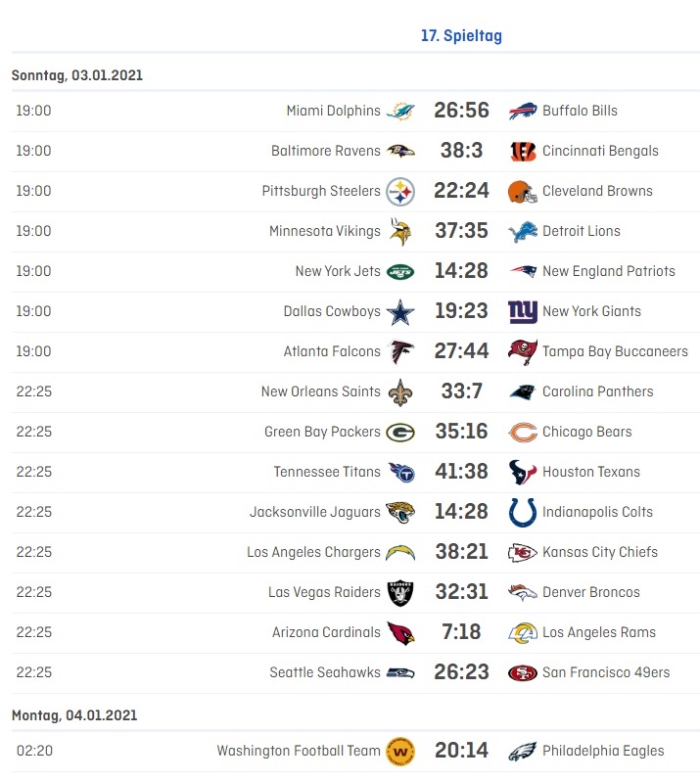
Task: Click the Las Vegas Raiders shield logo
Action: [x=400, y=593]
